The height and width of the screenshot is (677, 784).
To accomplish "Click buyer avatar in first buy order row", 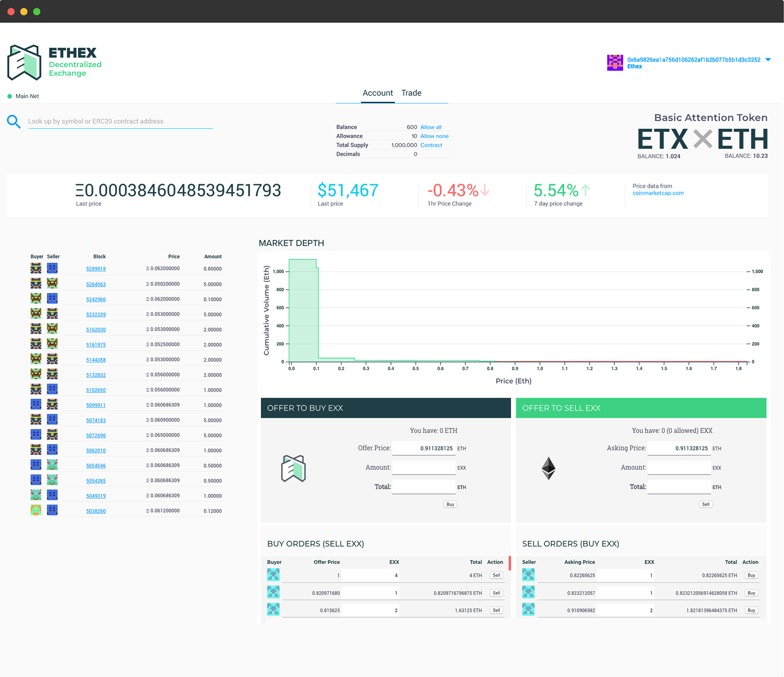I will pyautogui.click(x=273, y=575).
